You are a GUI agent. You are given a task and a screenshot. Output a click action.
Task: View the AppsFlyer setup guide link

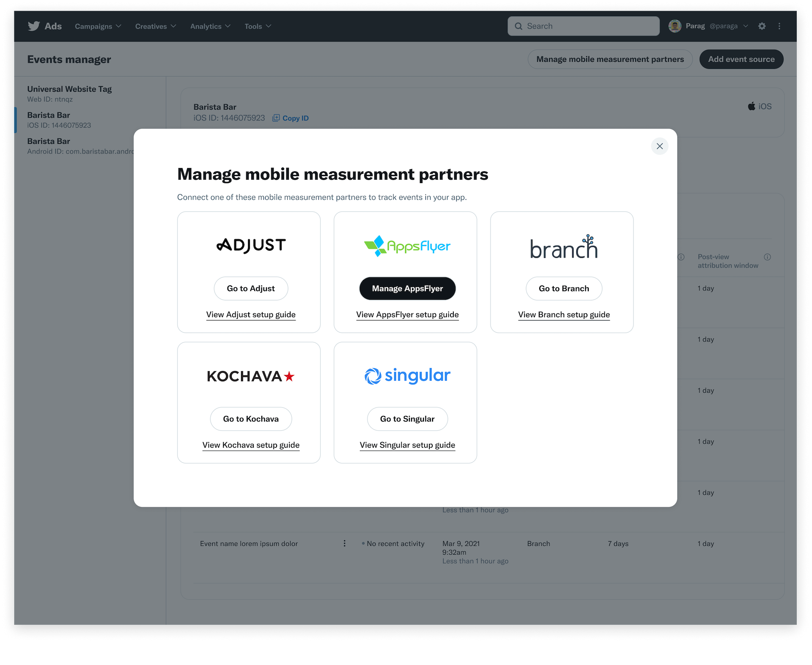click(x=407, y=314)
